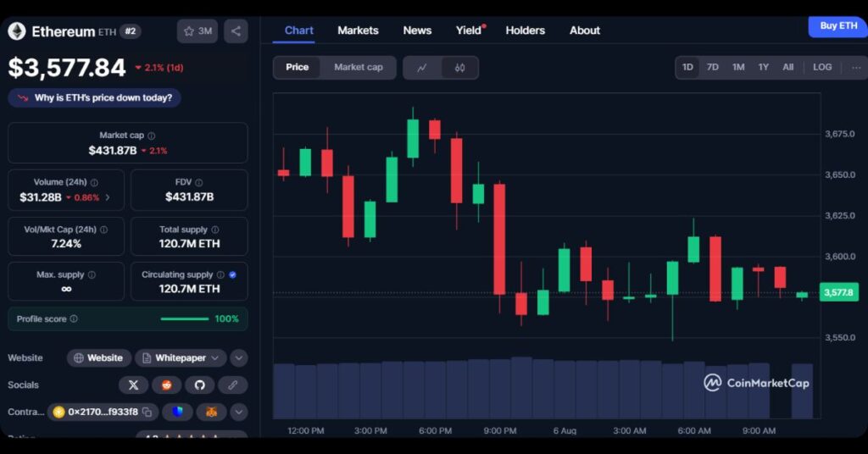Switch to candlestick chart view icon
Viewport: 868px width, 454px height.
[x=459, y=68]
